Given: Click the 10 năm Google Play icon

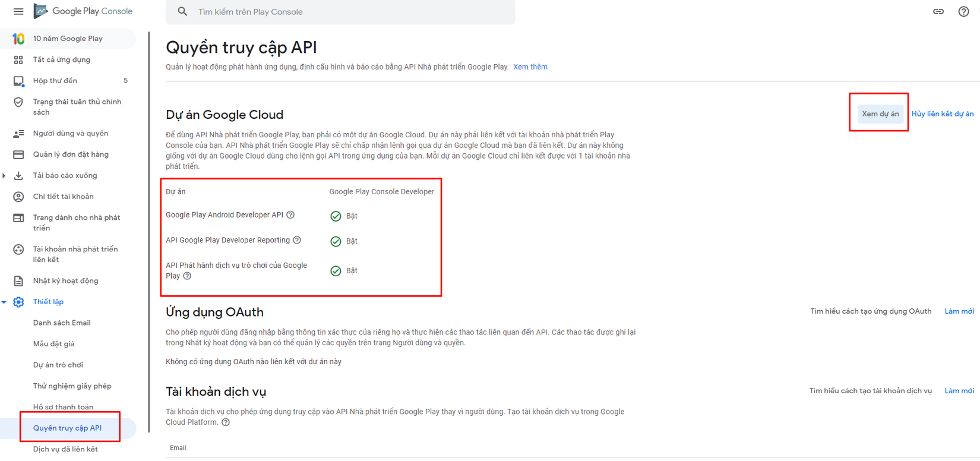Looking at the screenshot, I should 18,39.
